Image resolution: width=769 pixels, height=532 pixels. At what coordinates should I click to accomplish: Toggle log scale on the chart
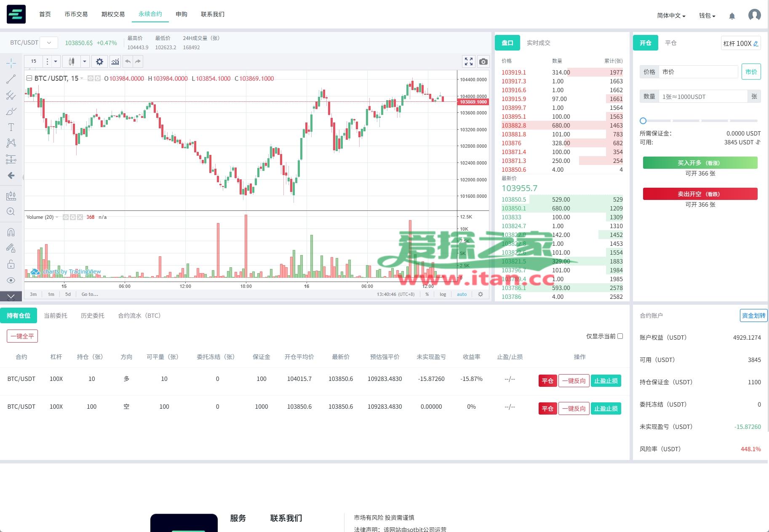(x=443, y=294)
